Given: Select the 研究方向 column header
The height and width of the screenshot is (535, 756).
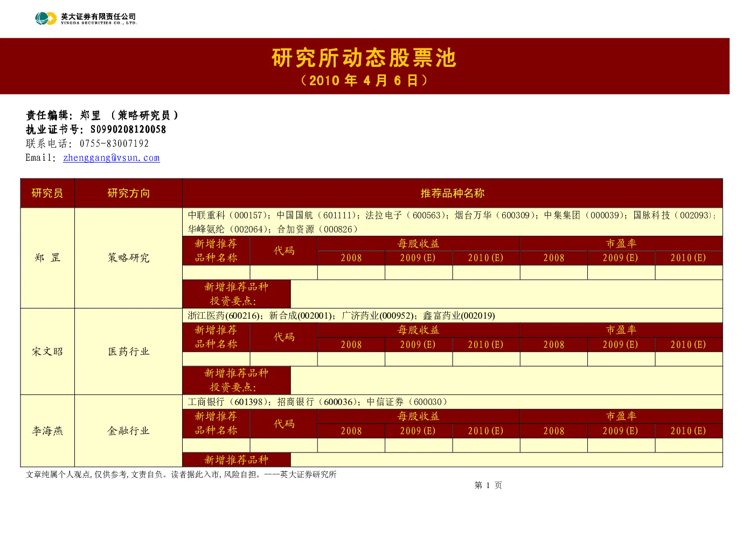Looking at the screenshot, I should pyautogui.click(x=128, y=193).
